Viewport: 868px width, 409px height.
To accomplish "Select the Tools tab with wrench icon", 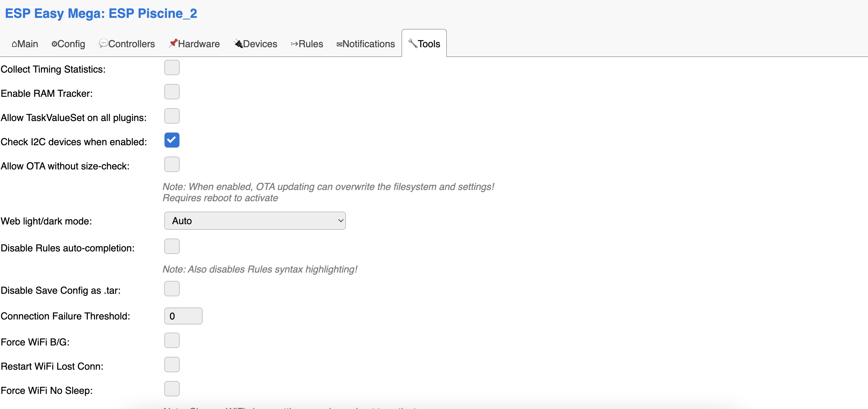I will click(x=424, y=44).
